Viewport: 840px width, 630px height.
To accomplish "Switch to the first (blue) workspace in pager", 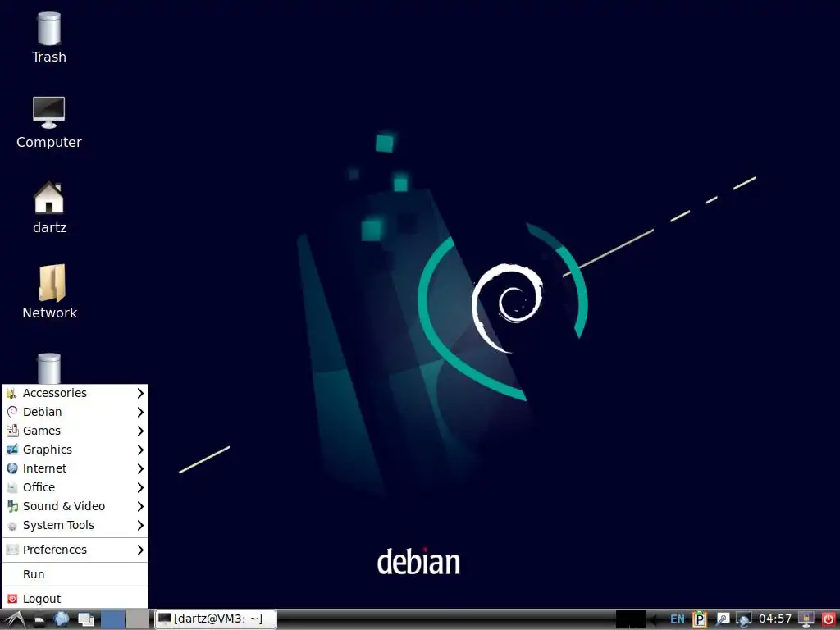I will 112,620.
